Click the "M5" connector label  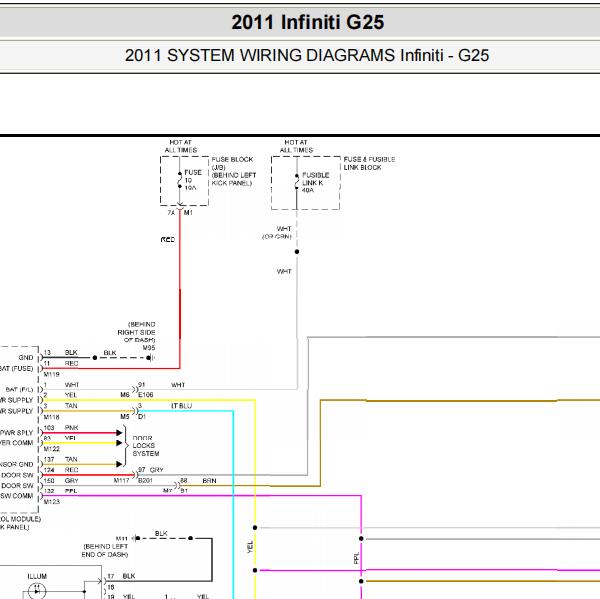(125, 416)
